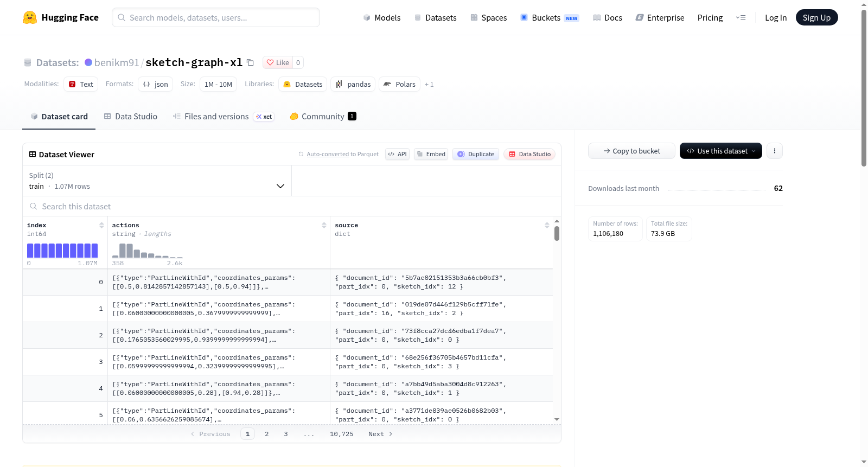Duplicate the dataset viewer
The image size is (868, 467).
[476, 154]
